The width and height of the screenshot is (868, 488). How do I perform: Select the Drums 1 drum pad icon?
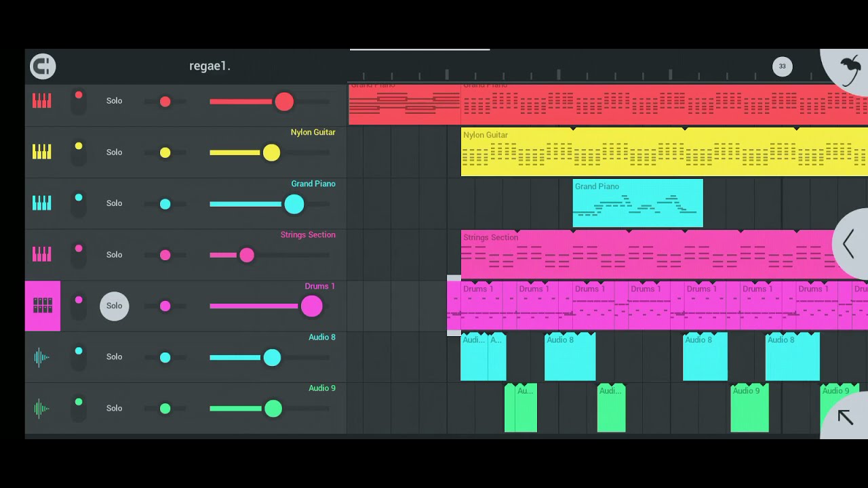pyautogui.click(x=42, y=306)
